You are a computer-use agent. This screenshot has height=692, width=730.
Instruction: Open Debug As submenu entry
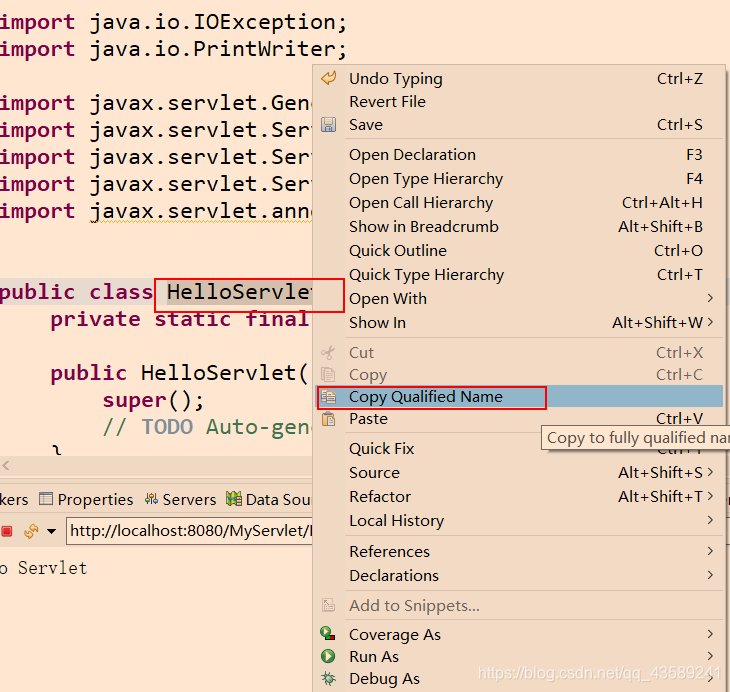[x=519, y=679]
